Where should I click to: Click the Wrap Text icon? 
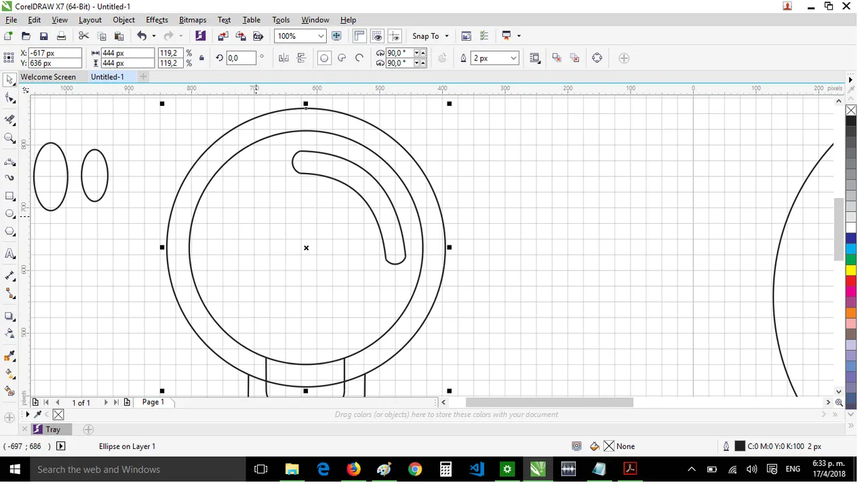point(535,58)
